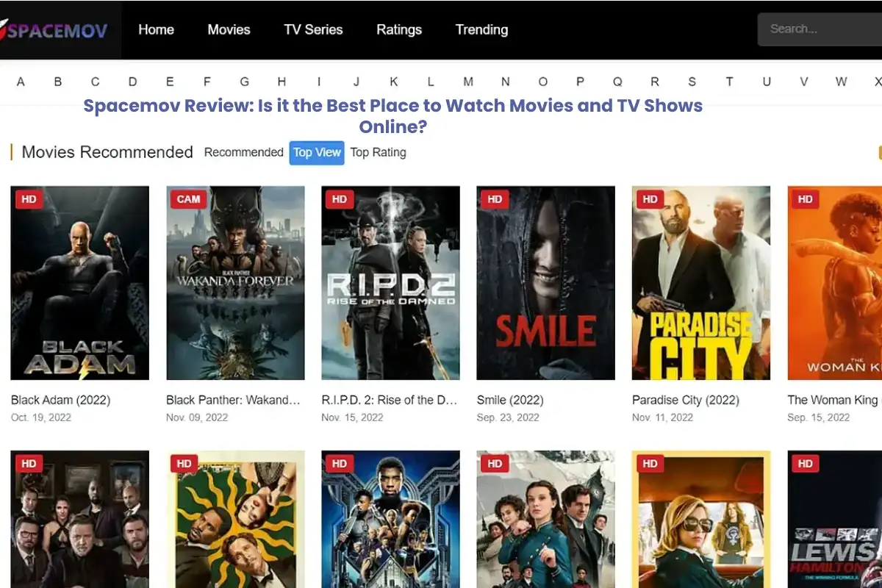Open the R.I.P.D. 2 poster
Image resolution: width=882 pixels, height=588 pixels.
391,283
